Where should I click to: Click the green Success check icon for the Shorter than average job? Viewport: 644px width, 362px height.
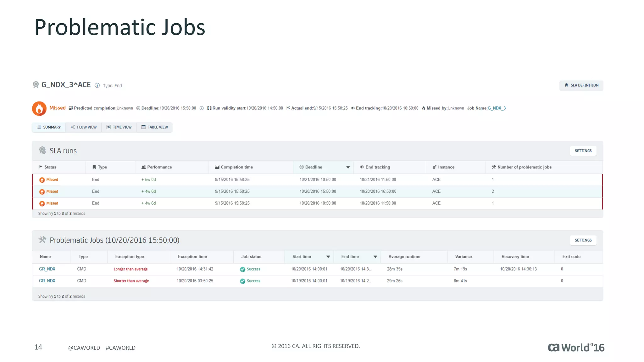tap(242, 281)
